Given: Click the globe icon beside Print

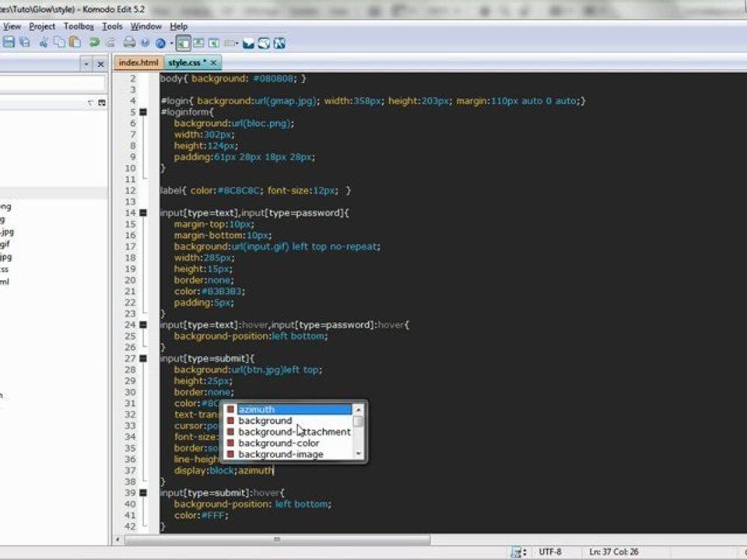Looking at the screenshot, I should [x=145, y=43].
